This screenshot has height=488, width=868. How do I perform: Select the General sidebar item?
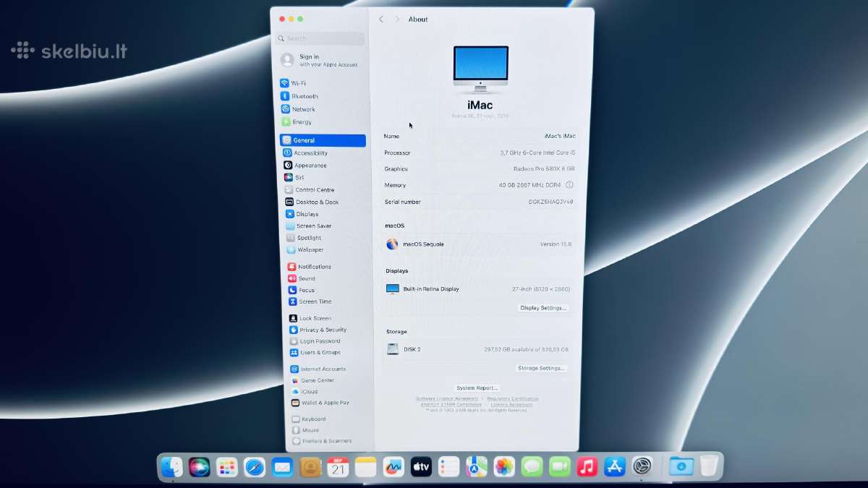click(x=323, y=140)
